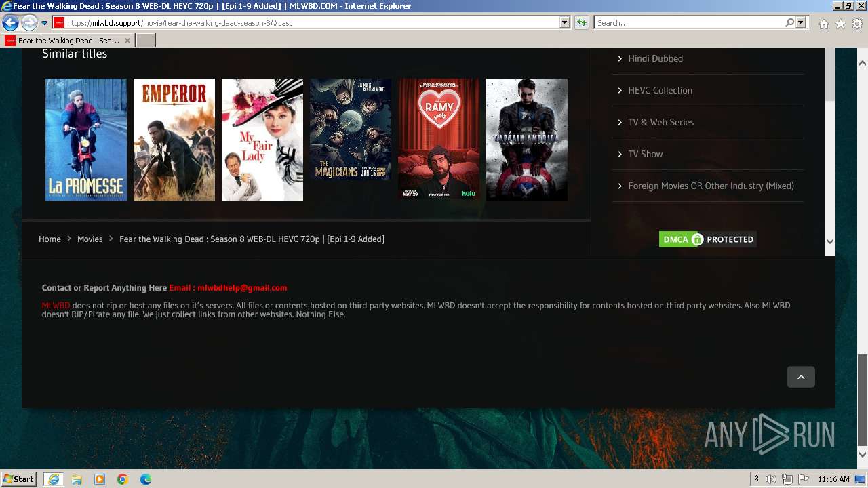Open Foreign Movies OR Other Industry category
The image size is (868, 488).
[x=711, y=186]
